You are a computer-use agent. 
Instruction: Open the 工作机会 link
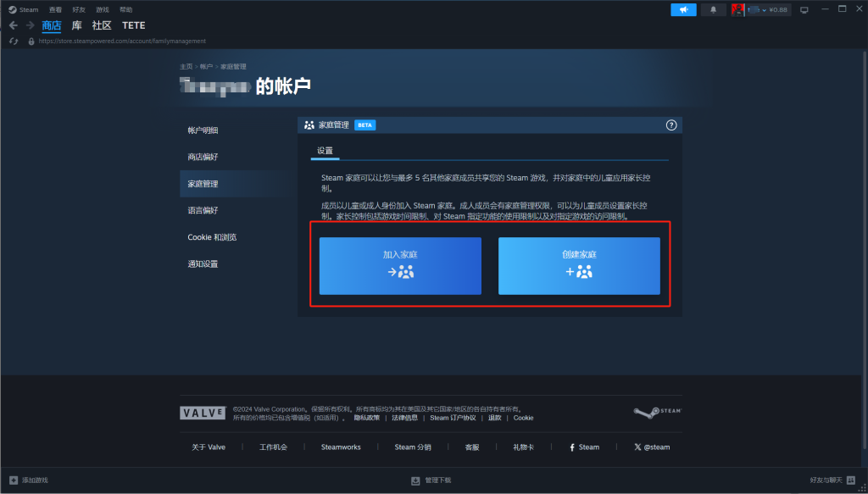[274, 447]
